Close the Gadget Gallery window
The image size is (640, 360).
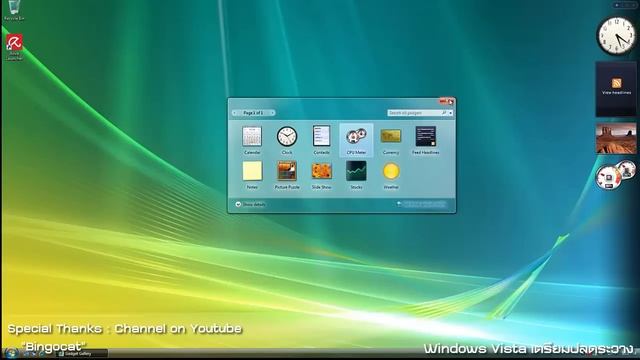447,101
